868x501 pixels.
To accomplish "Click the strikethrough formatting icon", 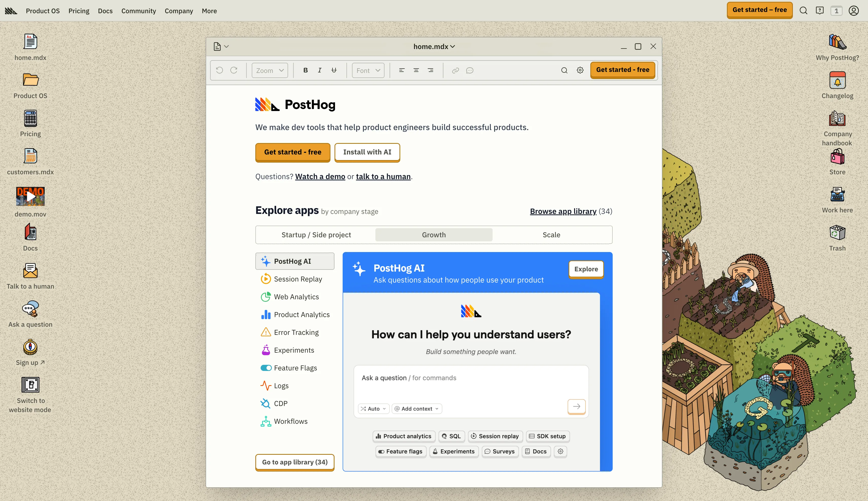I will click(x=334, y=70).
